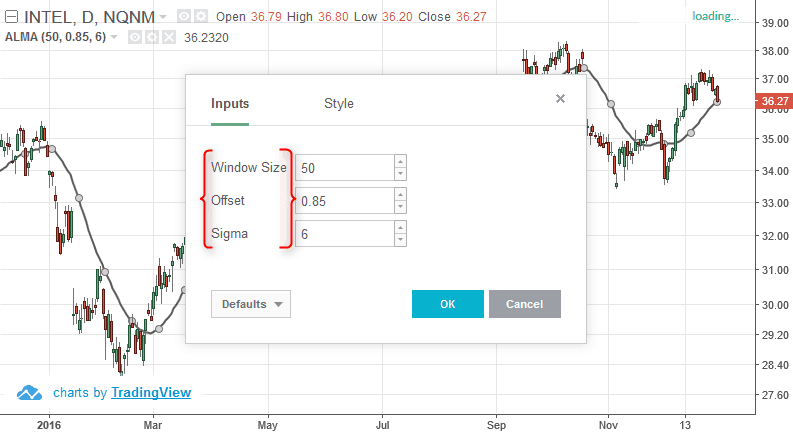
Task: Open format gear for ALMA indicator
Action: pos(152,37)
